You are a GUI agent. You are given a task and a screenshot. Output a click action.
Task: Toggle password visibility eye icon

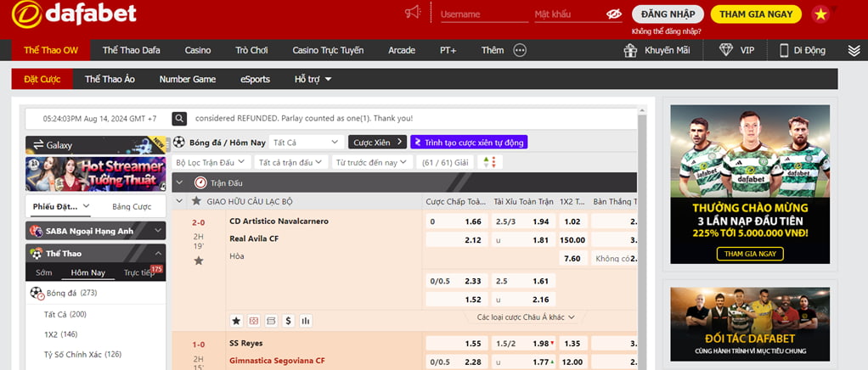[x=614, y=14]
